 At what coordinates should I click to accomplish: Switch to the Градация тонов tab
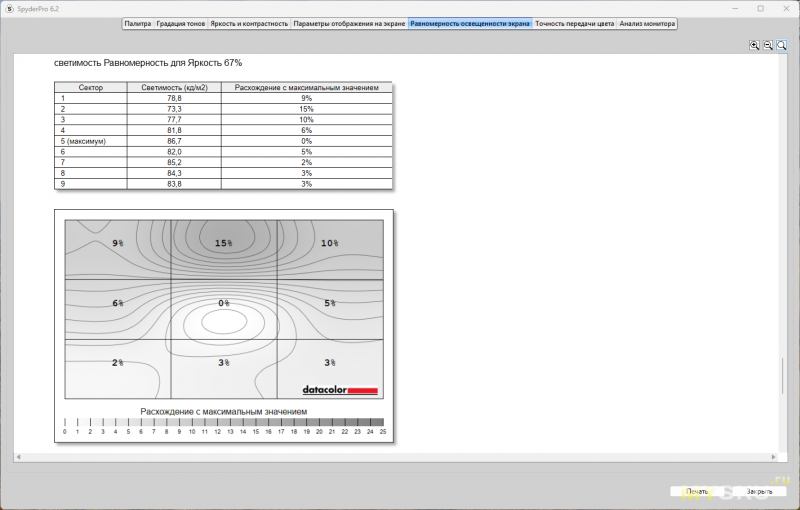pos(181,22)
